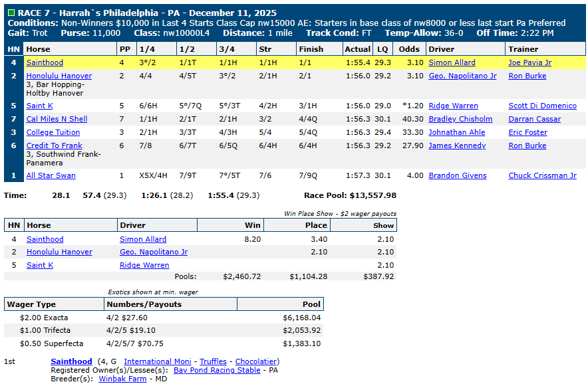Click the green square icon beside RACE 7

click(11, 13)
